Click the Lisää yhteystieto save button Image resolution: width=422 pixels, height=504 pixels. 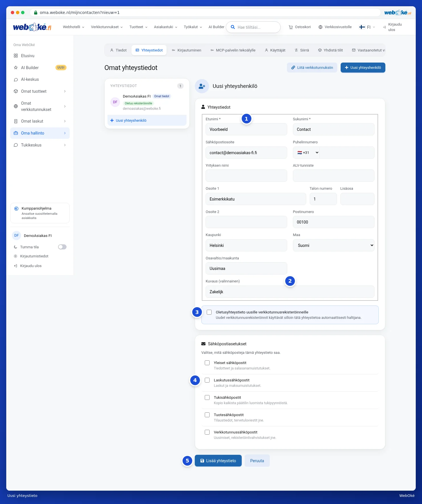[218, 461]
